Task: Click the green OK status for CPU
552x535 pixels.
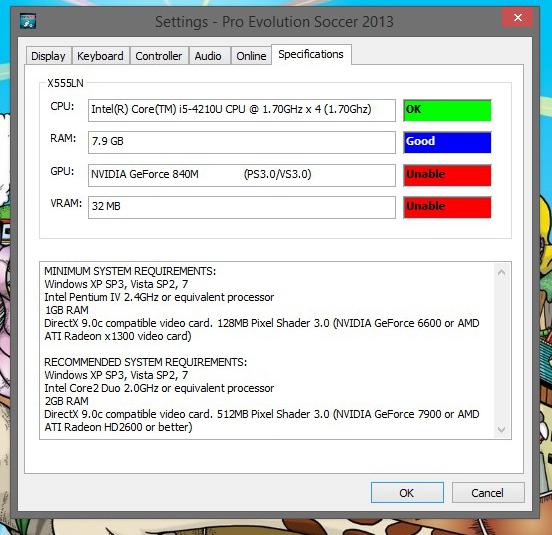Action: [447, 110]
